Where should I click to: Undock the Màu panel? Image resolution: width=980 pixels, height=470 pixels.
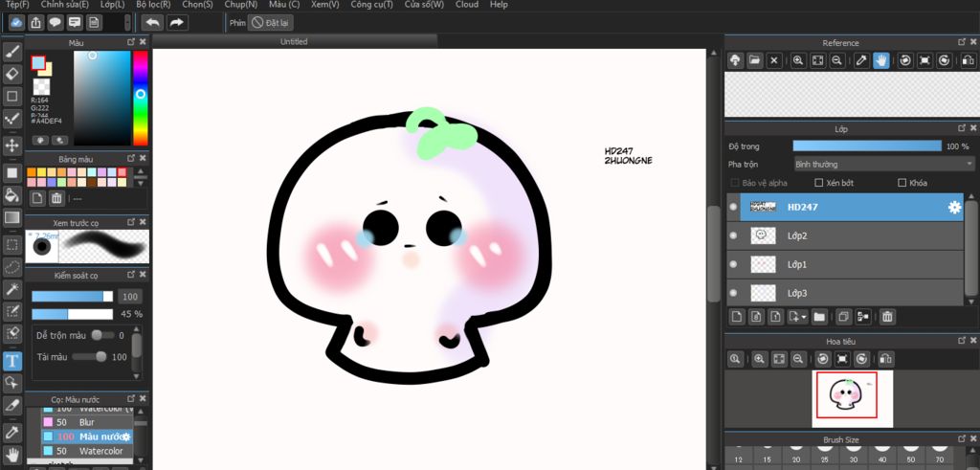pos(130,42)
